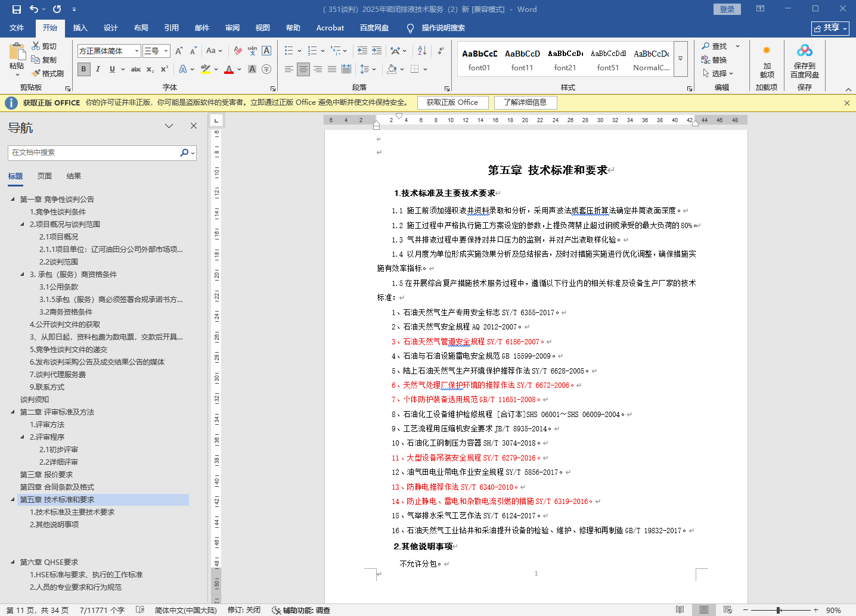Viewport: 856px width, 616px height.
Task: Switch to read mode in status bar
Action: (x=680, y=610)
